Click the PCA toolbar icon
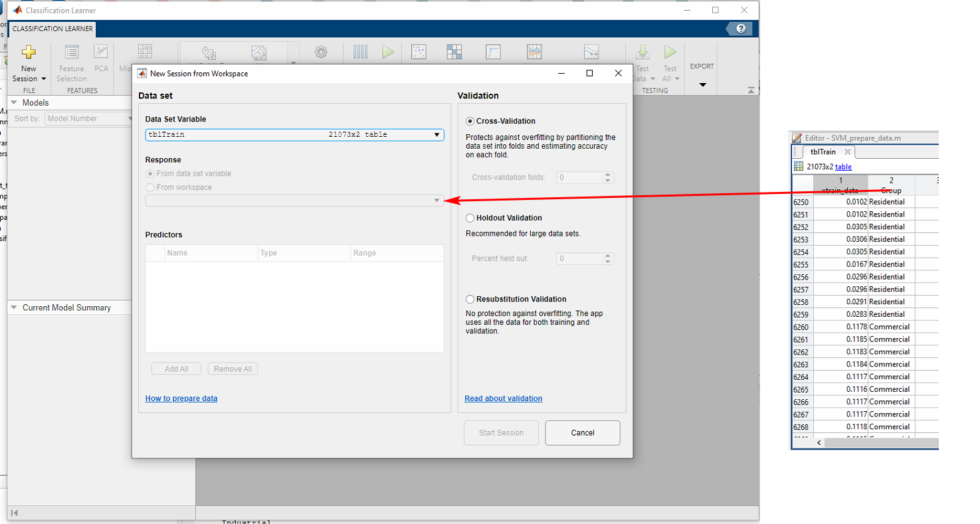The height and width of the screenshot is (524, 980). (100, 52)
